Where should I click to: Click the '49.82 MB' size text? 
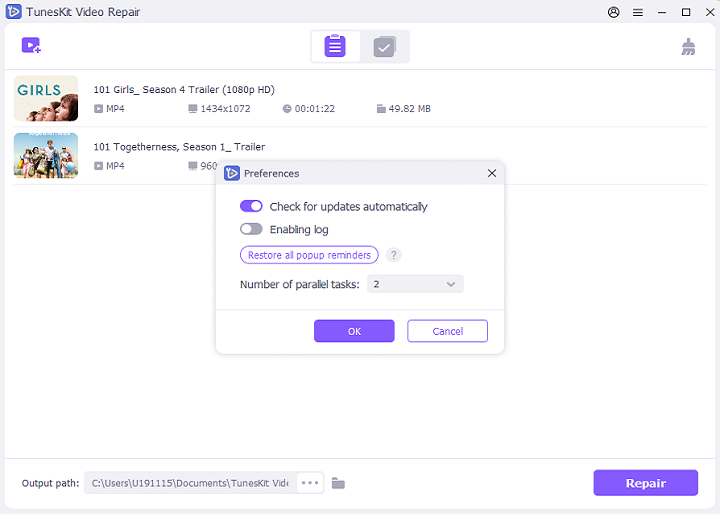tap(410, 109)
